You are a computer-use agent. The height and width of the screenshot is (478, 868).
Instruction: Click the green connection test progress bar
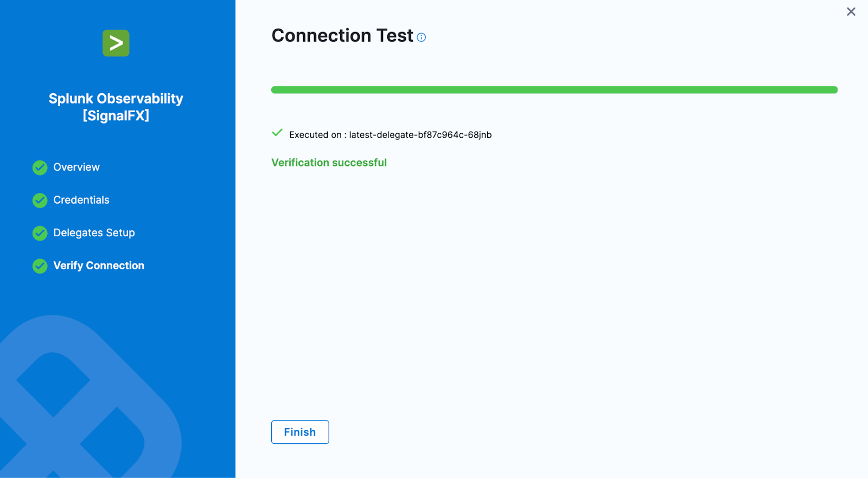554,90
